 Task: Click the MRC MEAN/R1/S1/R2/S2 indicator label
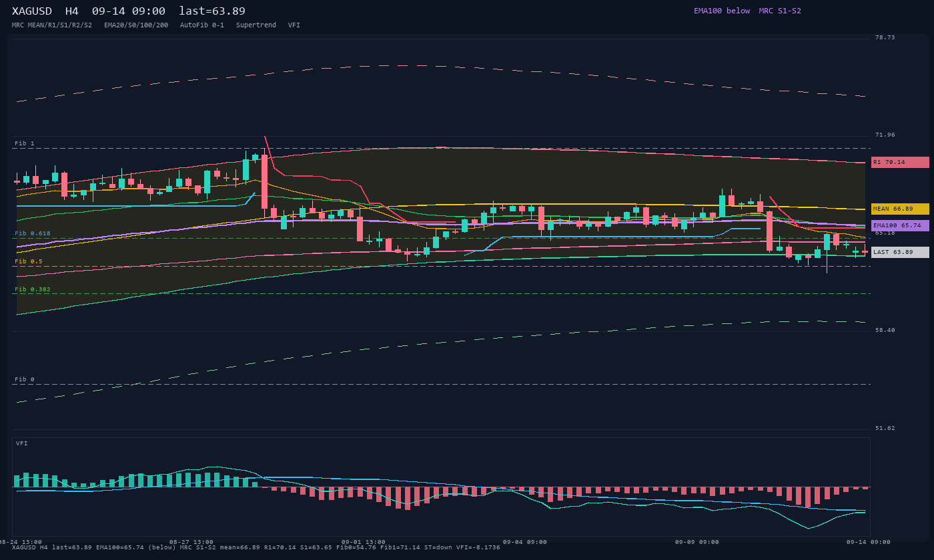click(52, 25)
